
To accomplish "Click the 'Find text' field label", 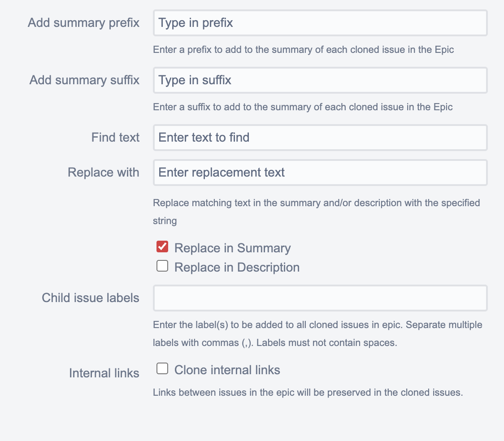I will click(116, 137).
